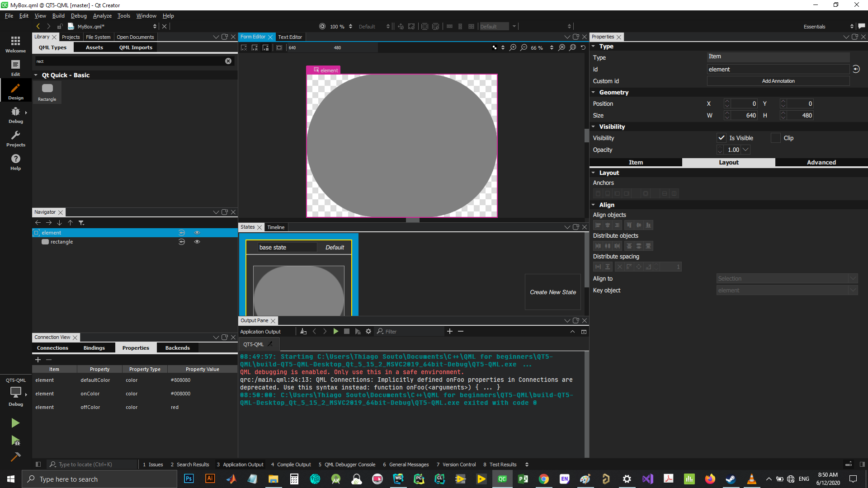868x488 pixels.
Task: Open the Essentials style dropdown
Action: (x=828, y=27)
